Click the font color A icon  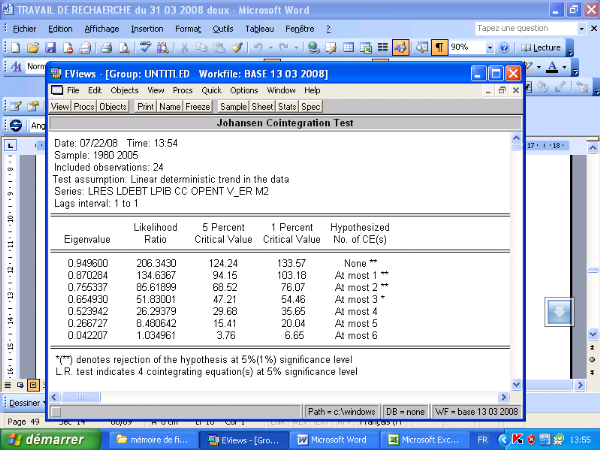(552, 67)
